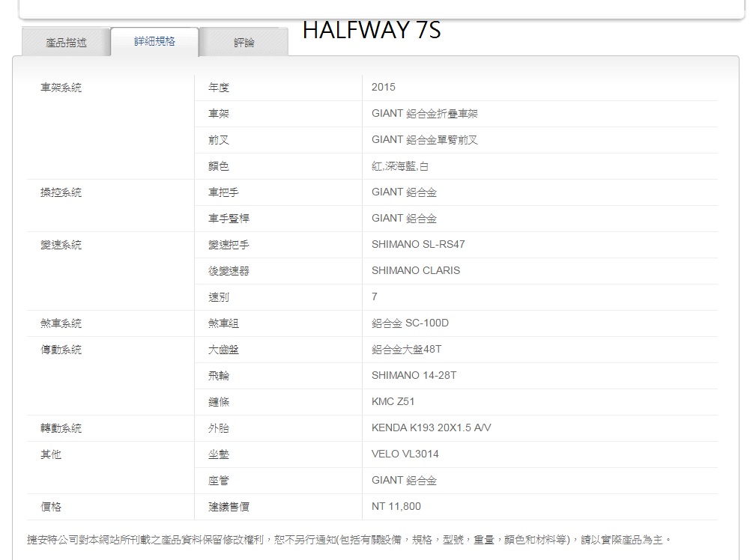The width and height of the screenshot is (753, 560).
Task: Click the SHIMANO CLARIS value
Action: (415, 271)
